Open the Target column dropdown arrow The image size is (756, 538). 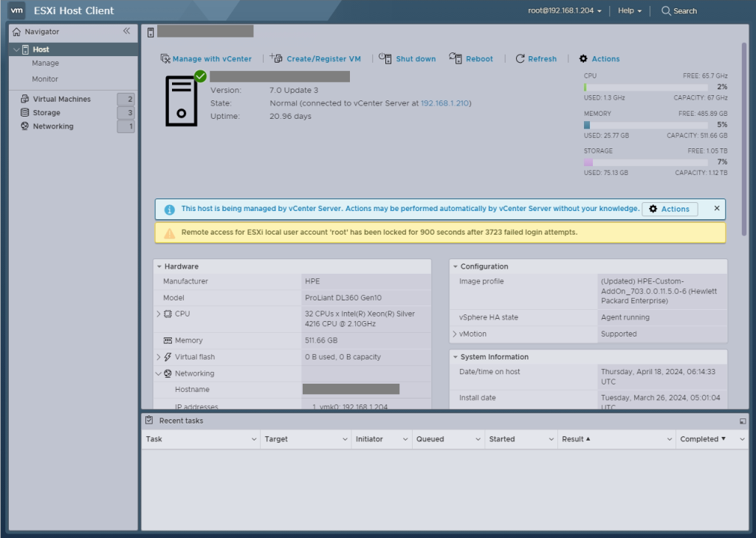click(346, 439)
